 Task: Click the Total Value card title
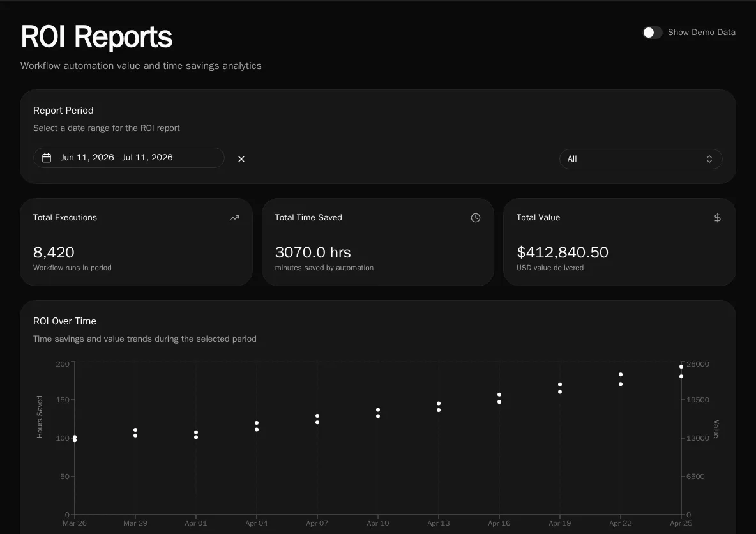pos(538,218)
